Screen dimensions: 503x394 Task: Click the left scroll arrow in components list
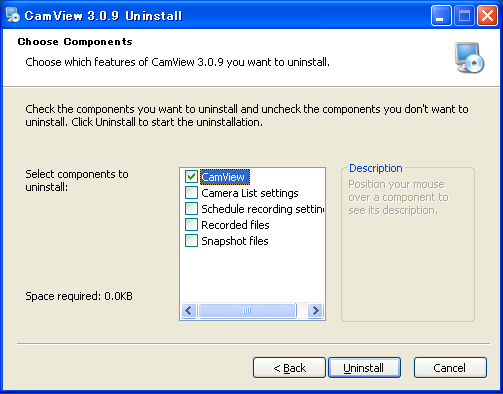pyautogui.click(x=189, y=311)
